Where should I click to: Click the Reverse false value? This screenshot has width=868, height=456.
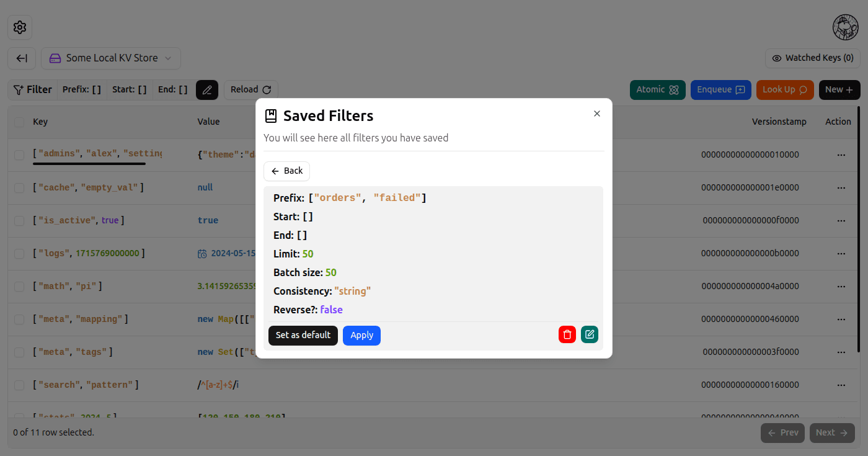[331, 310]
